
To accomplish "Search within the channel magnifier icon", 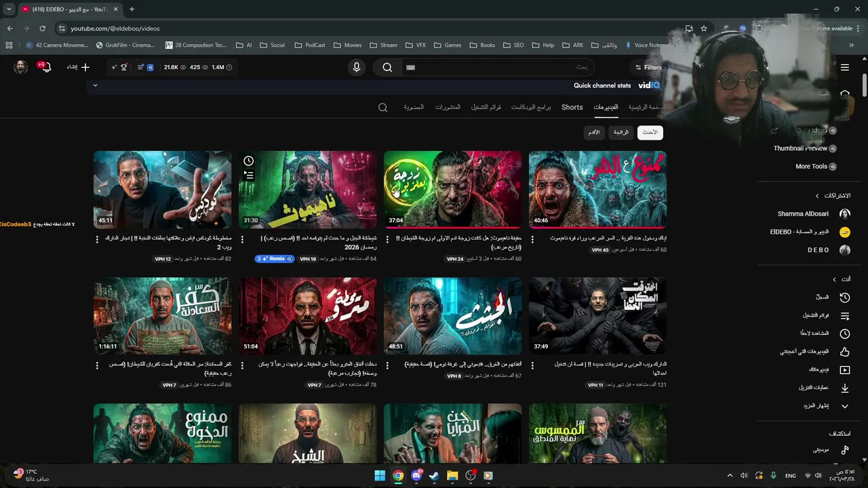I will coord(383,107).
